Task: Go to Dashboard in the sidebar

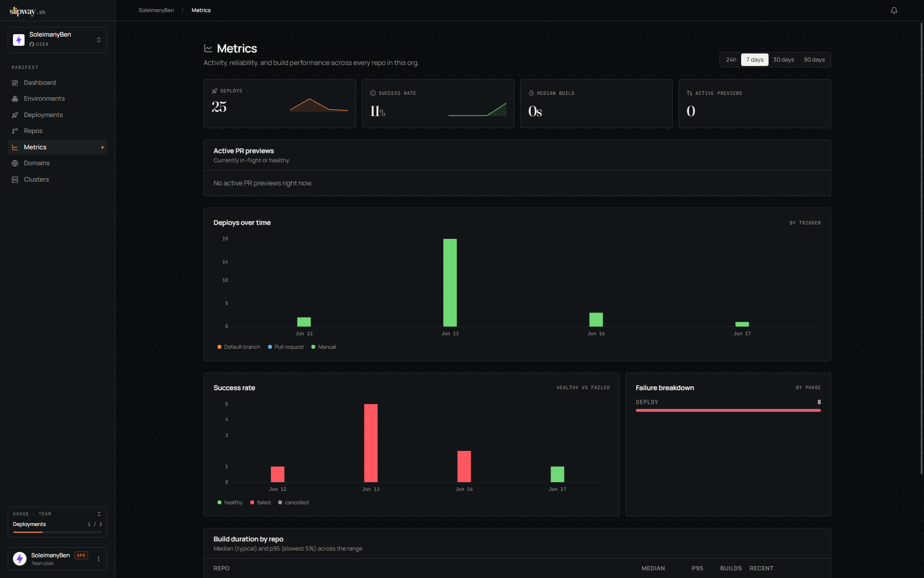Action: pos(57,83)
